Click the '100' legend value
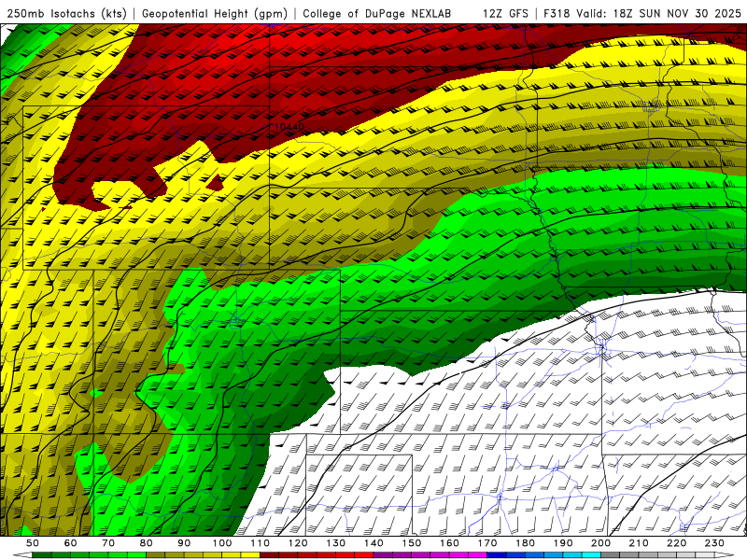Image resolution: width=747 pixels, height=560 pixels. click(222, 543)
